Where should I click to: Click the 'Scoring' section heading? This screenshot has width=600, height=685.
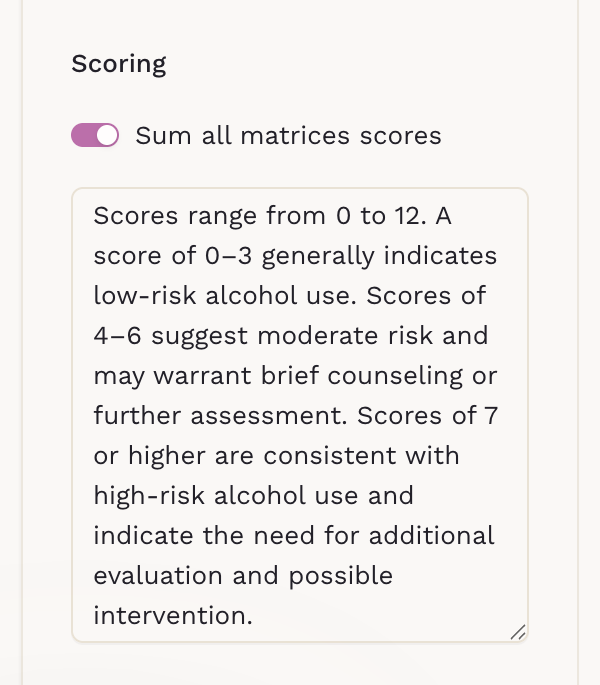coord(119,64)
